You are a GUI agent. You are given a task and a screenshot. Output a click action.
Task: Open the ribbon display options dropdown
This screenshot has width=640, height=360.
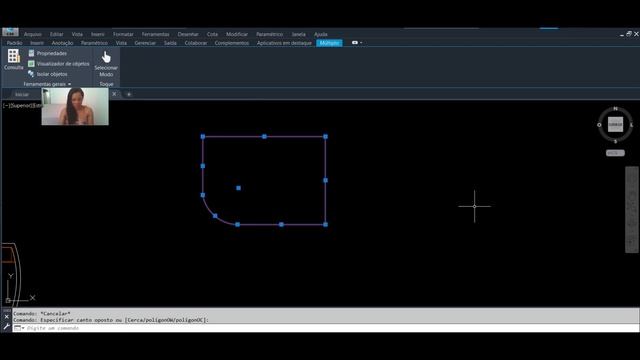(357, 42)
